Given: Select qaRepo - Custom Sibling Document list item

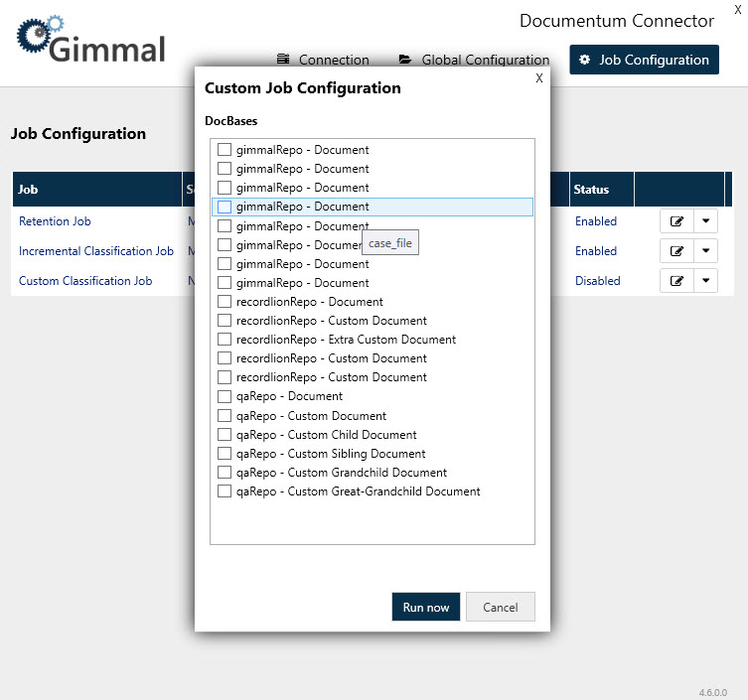Looking at the screenshot, I should click(316, 454).
